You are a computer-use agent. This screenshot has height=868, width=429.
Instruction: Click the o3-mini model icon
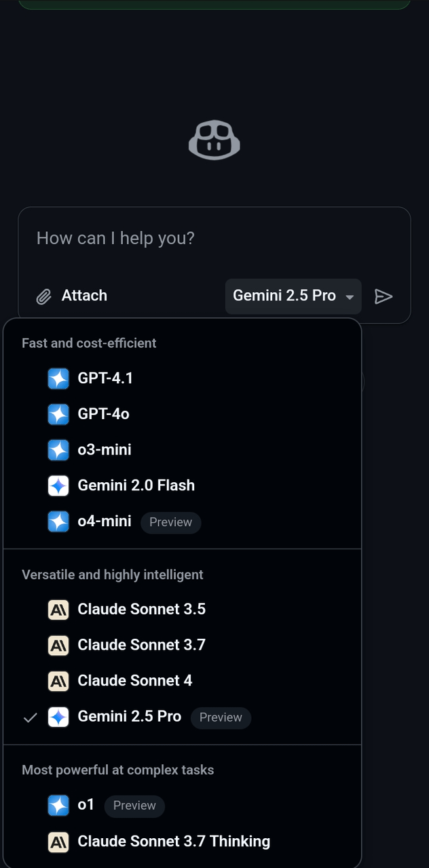point(58,450)
